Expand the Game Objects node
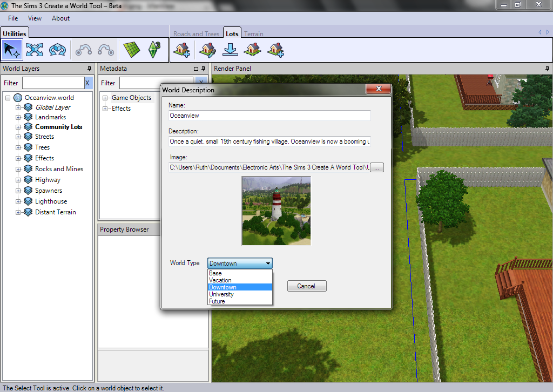The width and height of the screenshot is (553, 392). 105,98
